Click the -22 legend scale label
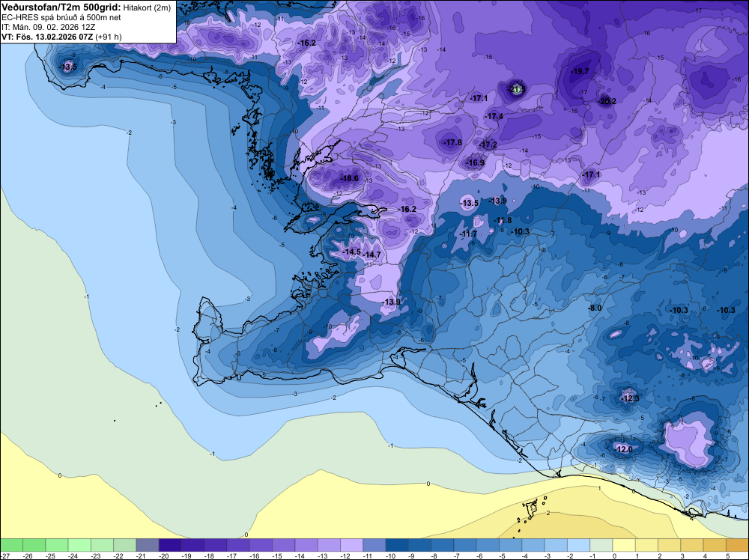This screenshot has width=749, height=560. (x=118, y=556)
